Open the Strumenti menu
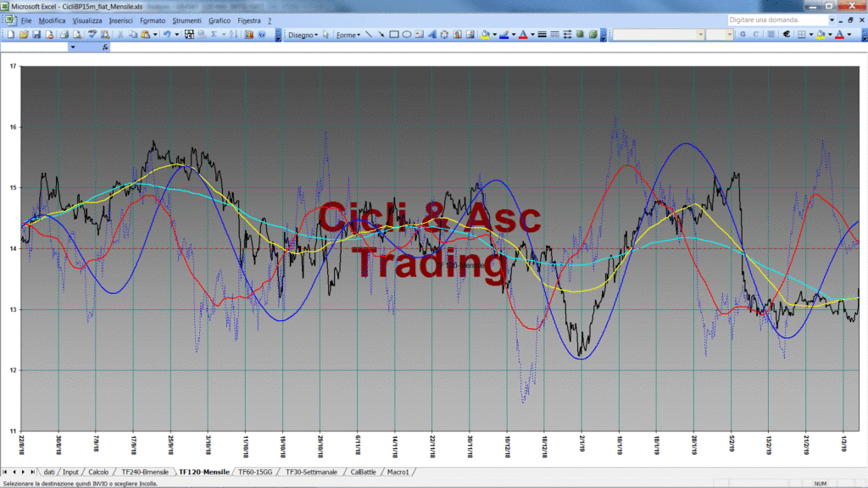868x488 pixels. coord(186,20)
